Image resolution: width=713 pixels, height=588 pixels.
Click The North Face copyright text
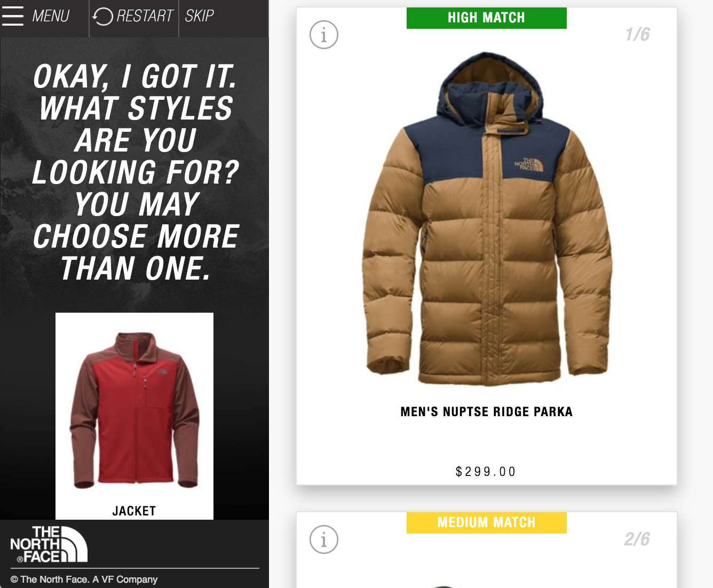pyautogui.click(x=84, y=579)
